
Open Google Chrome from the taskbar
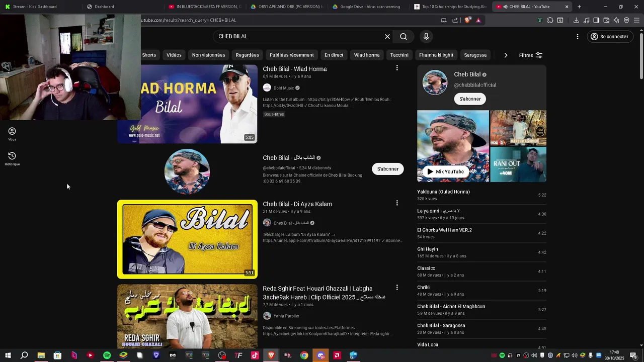point(304,355)
